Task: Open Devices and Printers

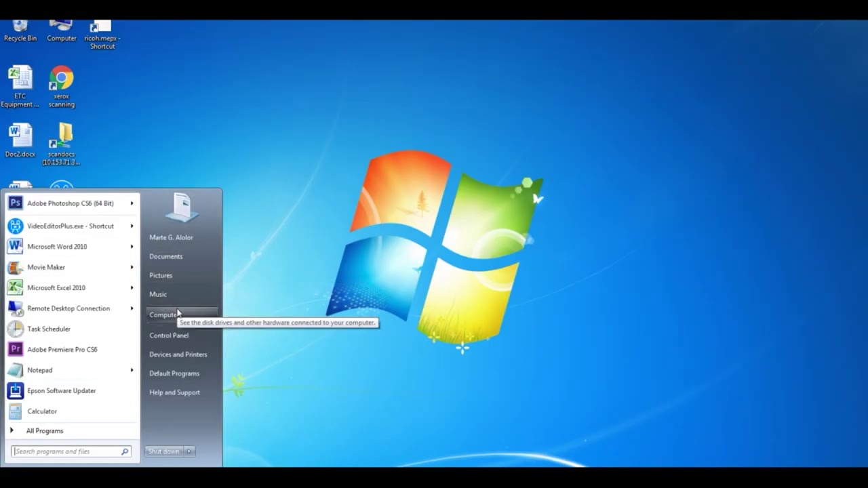Action: point(178,354)
